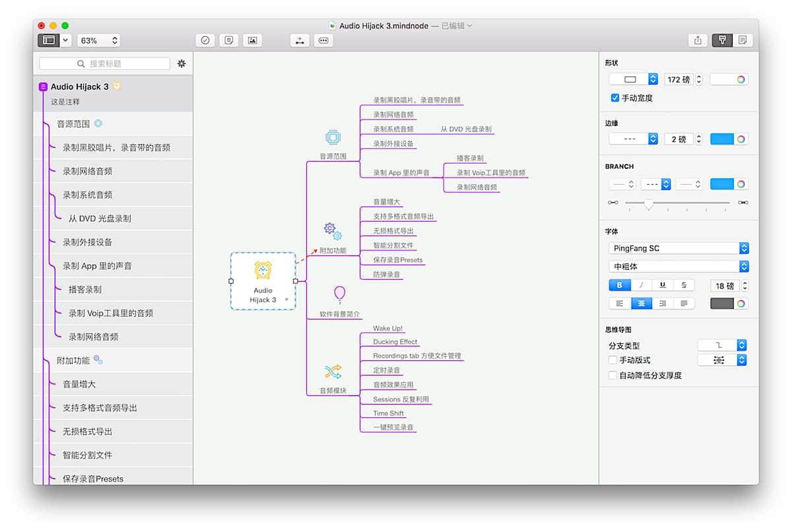This screenshot has width=792, height=532.
Task: Select the 录制 Voip工具里的音频 canvas node
Action: point(491,173)
